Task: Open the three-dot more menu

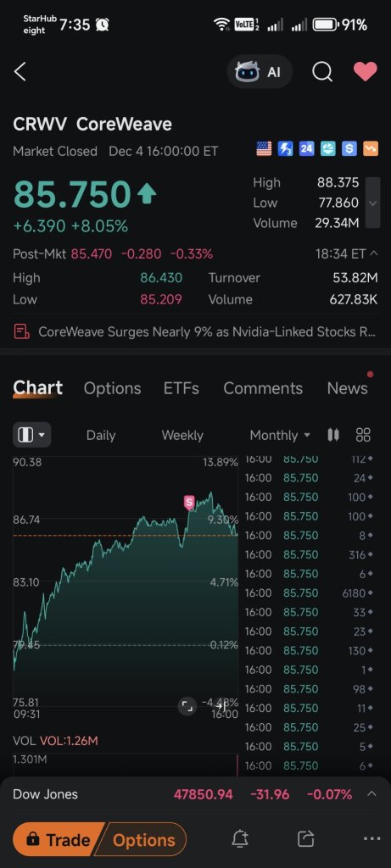Action: [371, 839]
